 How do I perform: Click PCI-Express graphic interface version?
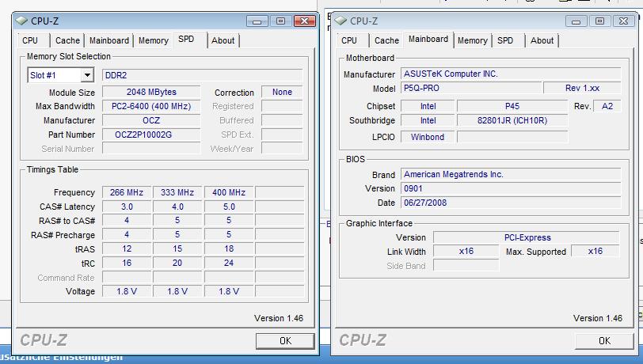[527, 237]
